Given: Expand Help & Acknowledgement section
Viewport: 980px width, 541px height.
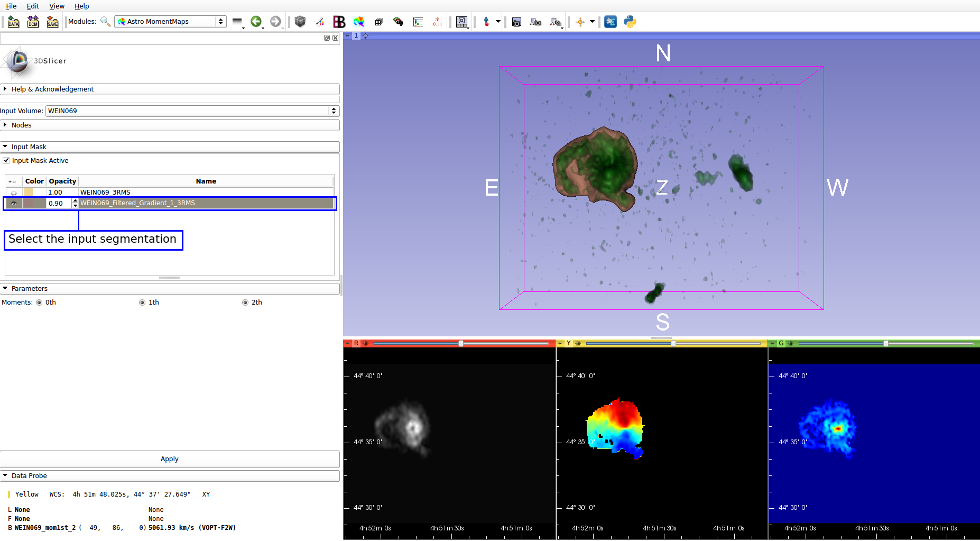Looking at the screenshot, I should pos(170,89).
